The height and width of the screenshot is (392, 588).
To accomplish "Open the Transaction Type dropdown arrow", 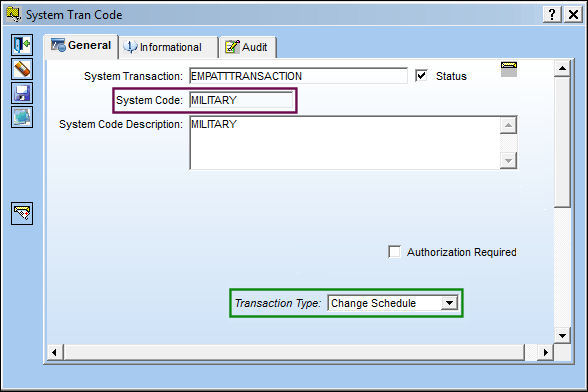I will [x=449, y=303].
